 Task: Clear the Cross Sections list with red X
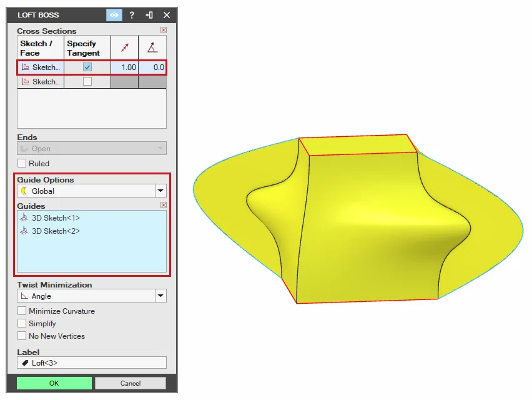coord(164,30)
